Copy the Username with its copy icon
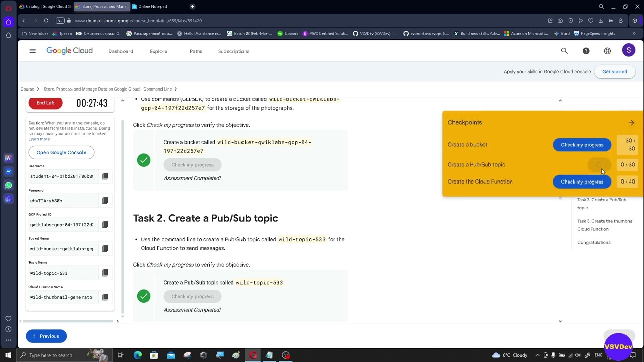This screenshot has width=644, height=362. (x=105, y=176)
